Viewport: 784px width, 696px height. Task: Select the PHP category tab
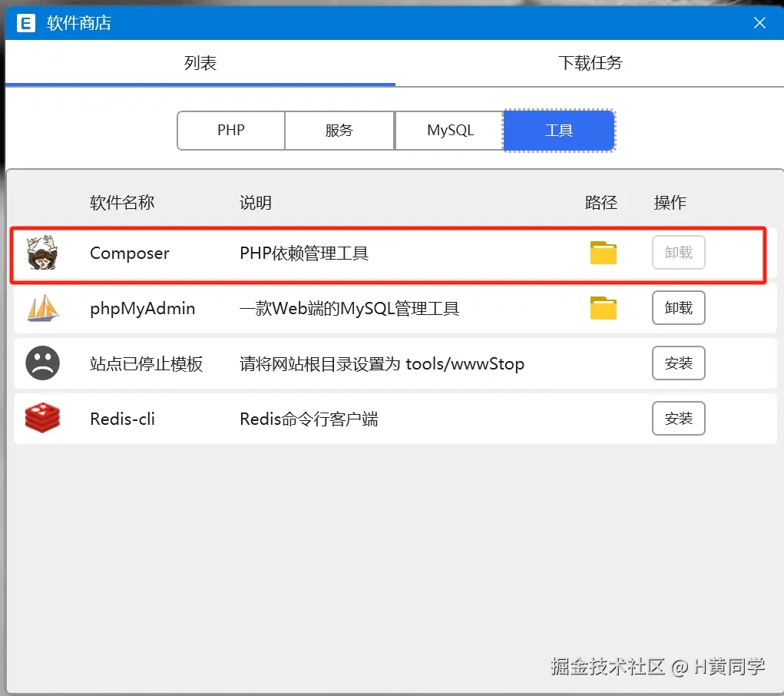tap(231, 130)
